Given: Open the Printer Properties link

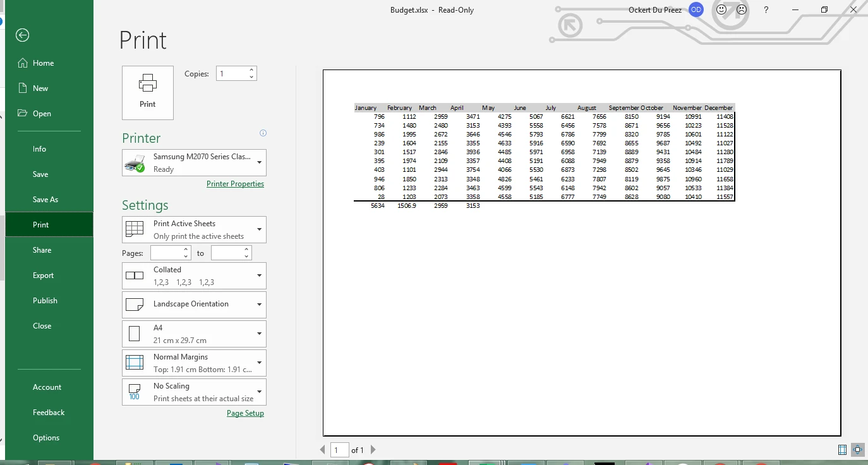Looking at the screenshot, I should [x=235, y=184].
